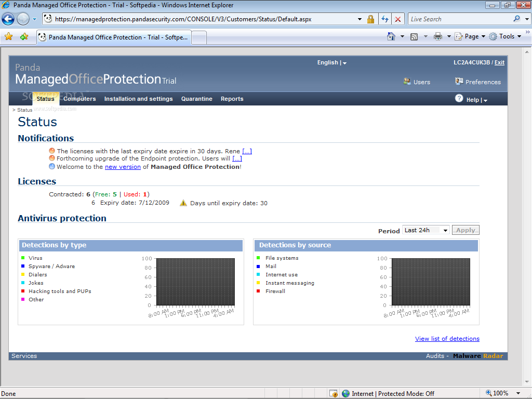Image resolution: width=532 pixels, height=399 pixels.
Task: Open Preferences
Action: point(483,82)
